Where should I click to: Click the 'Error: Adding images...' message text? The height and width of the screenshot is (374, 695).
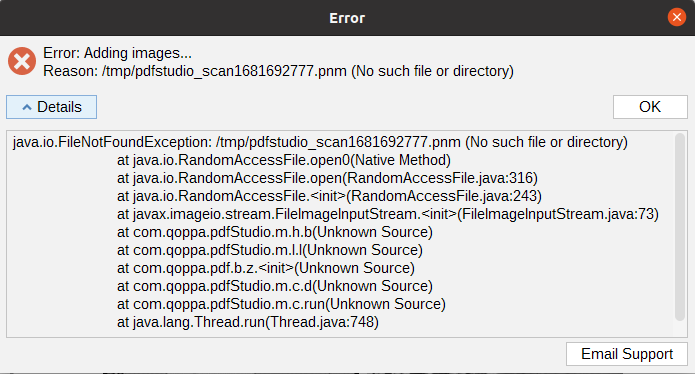pyautogui.click(x=117, y=53)
